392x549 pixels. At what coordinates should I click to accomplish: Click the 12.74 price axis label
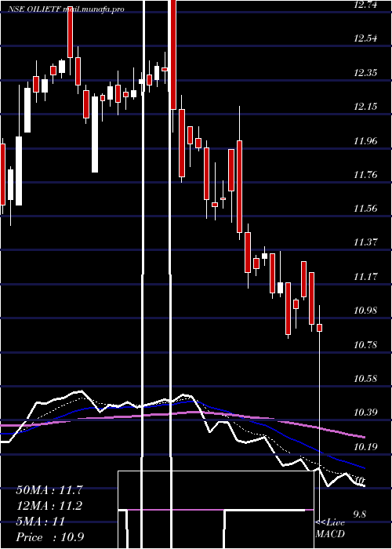pyautogui.click(x=365, y=5)
